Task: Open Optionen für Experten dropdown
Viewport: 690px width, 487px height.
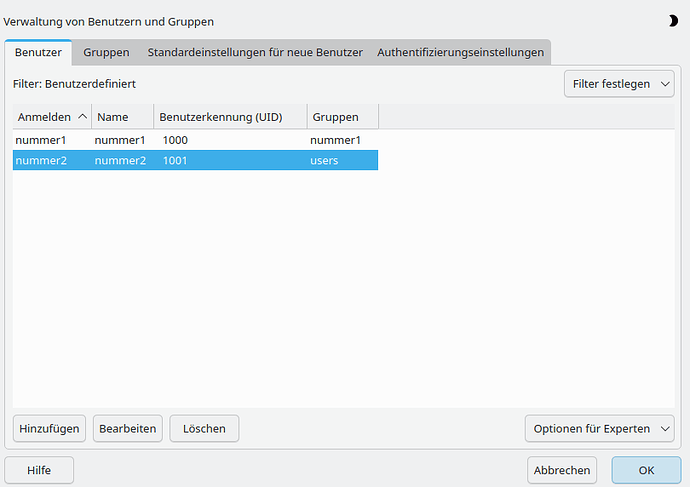Action: pos(600,428)
